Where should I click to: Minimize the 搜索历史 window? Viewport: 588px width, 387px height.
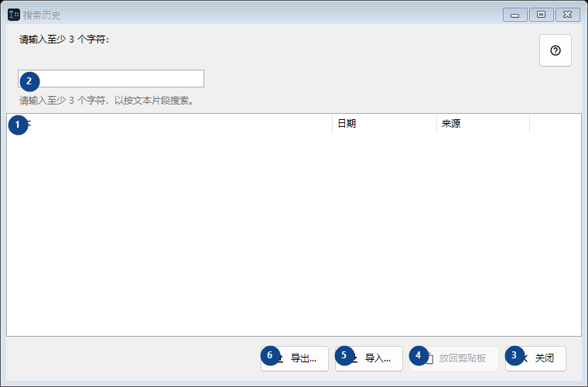point(514,15)
